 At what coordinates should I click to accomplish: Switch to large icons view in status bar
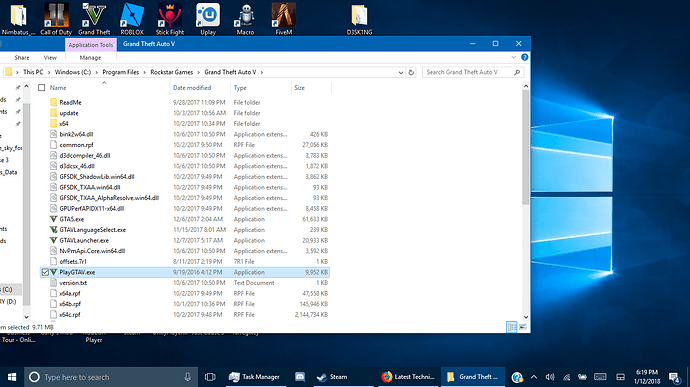pyautogui.click(x=523, y=327)
